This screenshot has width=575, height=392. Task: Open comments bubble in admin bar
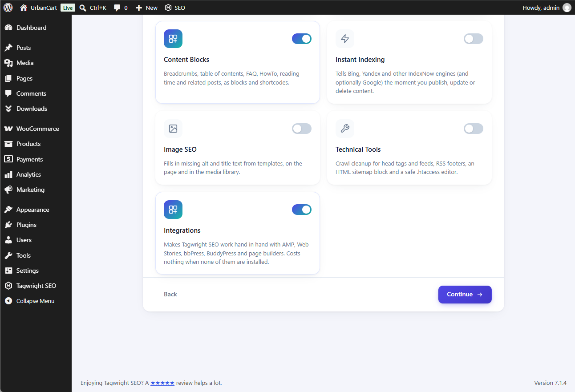117,8
